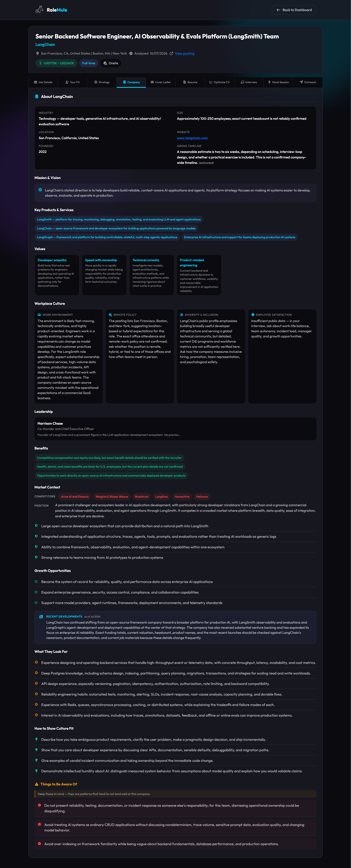Open the Mock Session tab
The height and width of the screenshot is (868, 351).
[x=278, y=82]
